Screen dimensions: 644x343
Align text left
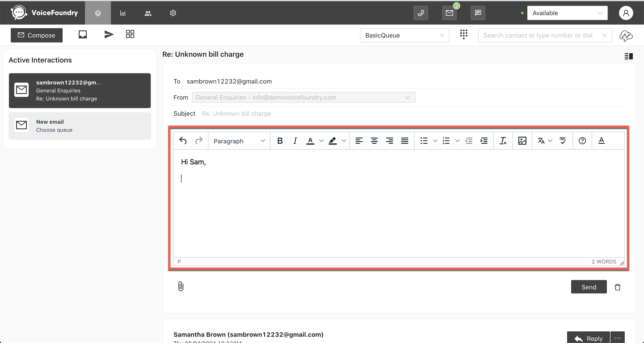(x=359, y=141)
